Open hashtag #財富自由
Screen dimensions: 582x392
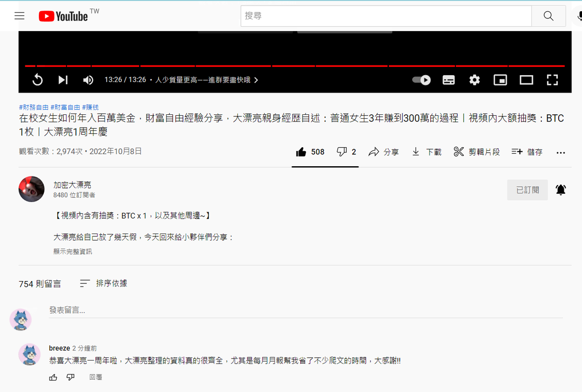[65, 107]
